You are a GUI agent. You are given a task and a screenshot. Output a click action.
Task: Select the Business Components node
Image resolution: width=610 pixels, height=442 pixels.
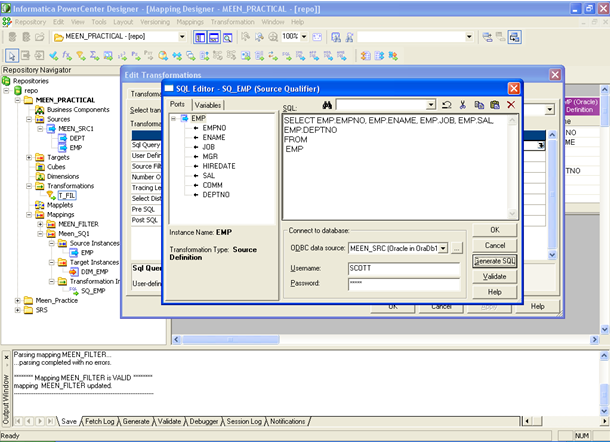tap(78, 110)
